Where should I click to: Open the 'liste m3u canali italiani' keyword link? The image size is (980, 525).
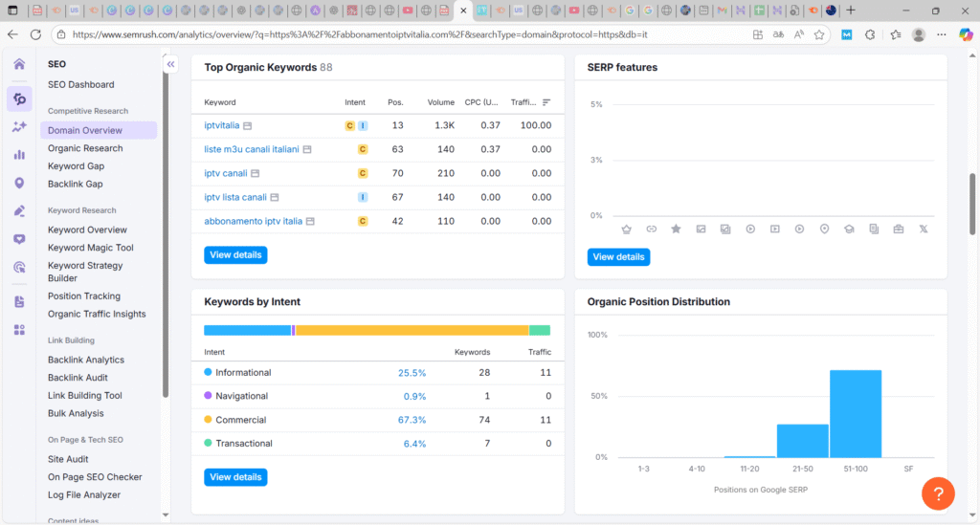[x=252, y=149]
